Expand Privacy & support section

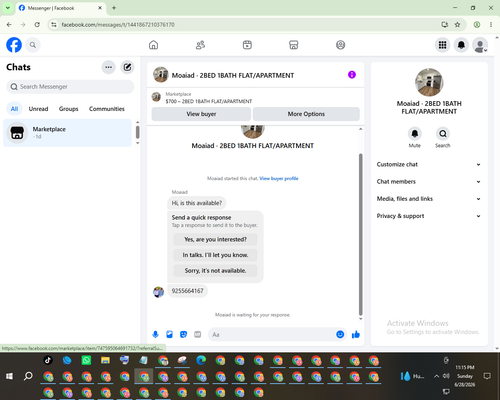[429, 216]
